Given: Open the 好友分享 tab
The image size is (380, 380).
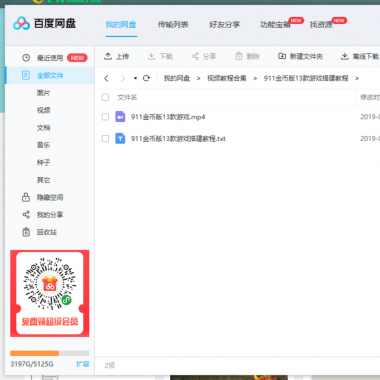Looking at the screenshot, I should coord(224,24).
